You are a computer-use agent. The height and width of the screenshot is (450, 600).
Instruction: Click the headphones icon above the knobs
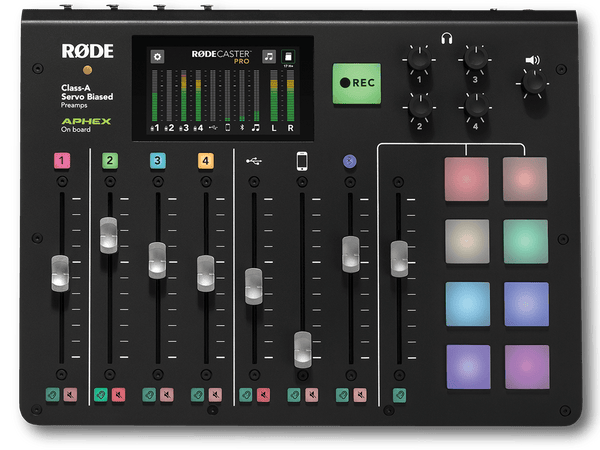click(447, 38)
